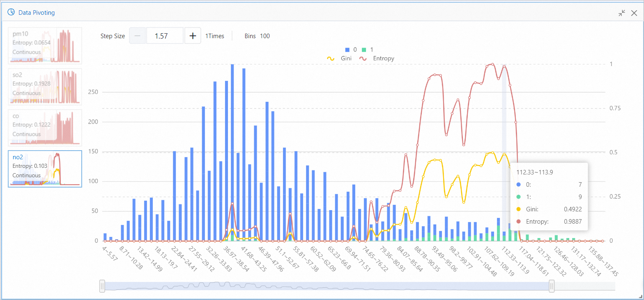Select the no2 feature thumbnail

(45, 169)
